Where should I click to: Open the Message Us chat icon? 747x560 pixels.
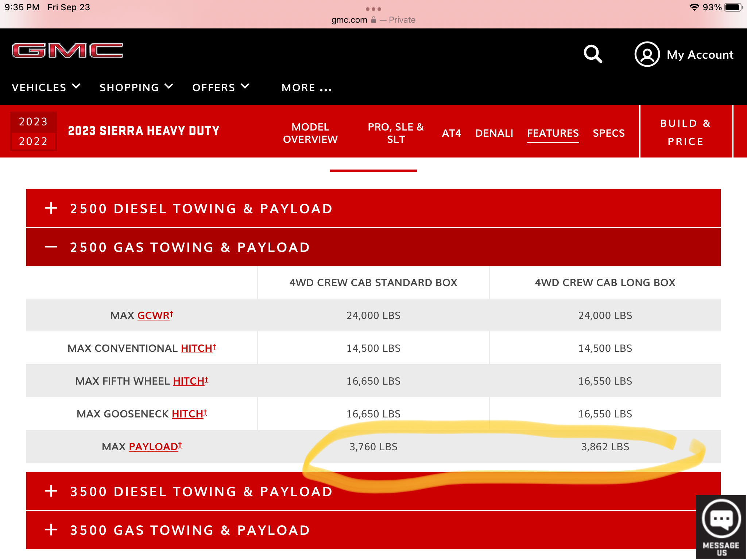click(x=721, y=527)
